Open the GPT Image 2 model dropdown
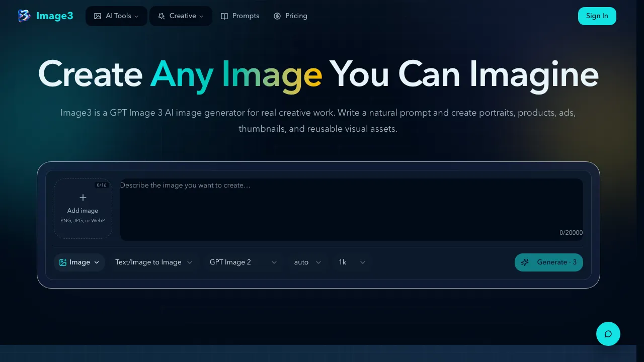Viewport: 644px width, 362px height. [244, 262]
